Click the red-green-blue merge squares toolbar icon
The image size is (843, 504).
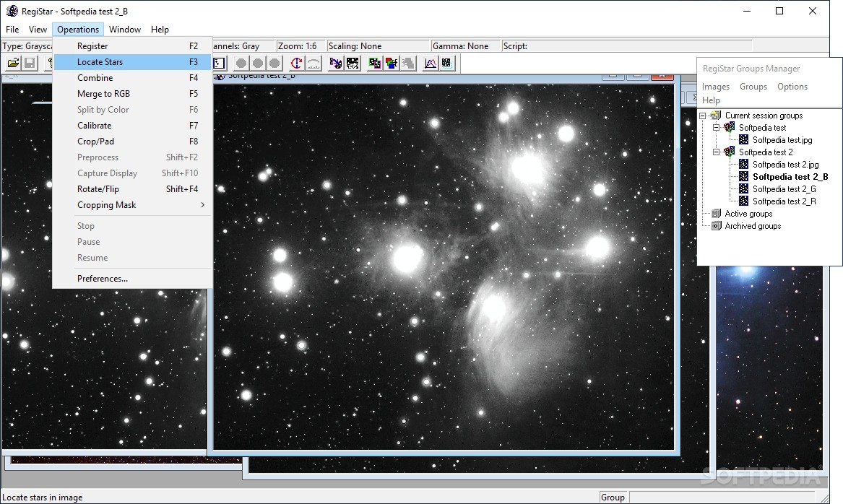[x=392, y=64]
